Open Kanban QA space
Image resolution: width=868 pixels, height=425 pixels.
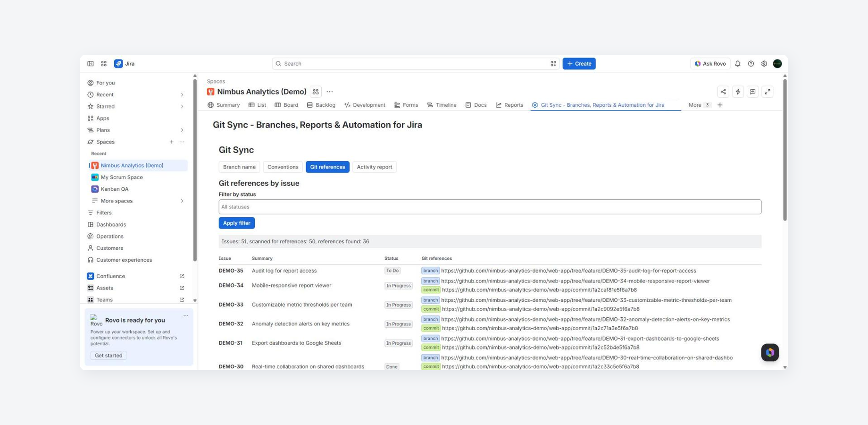coord(138,189)
